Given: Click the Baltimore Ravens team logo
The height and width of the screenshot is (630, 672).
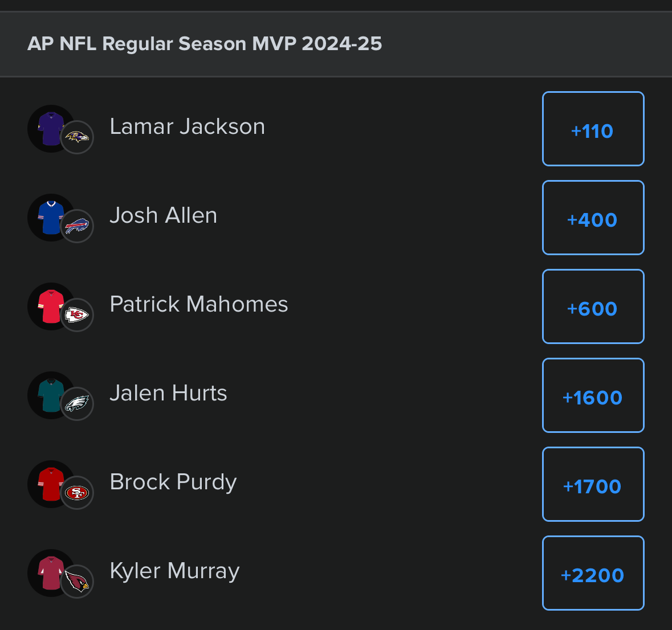Looking at the screenshot, I should coord(77,137).
